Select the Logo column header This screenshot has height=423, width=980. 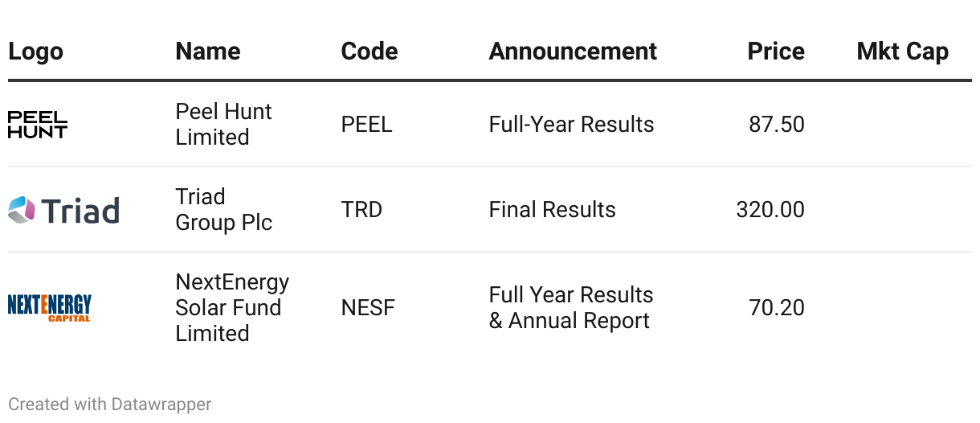click(x=35, y=51)
